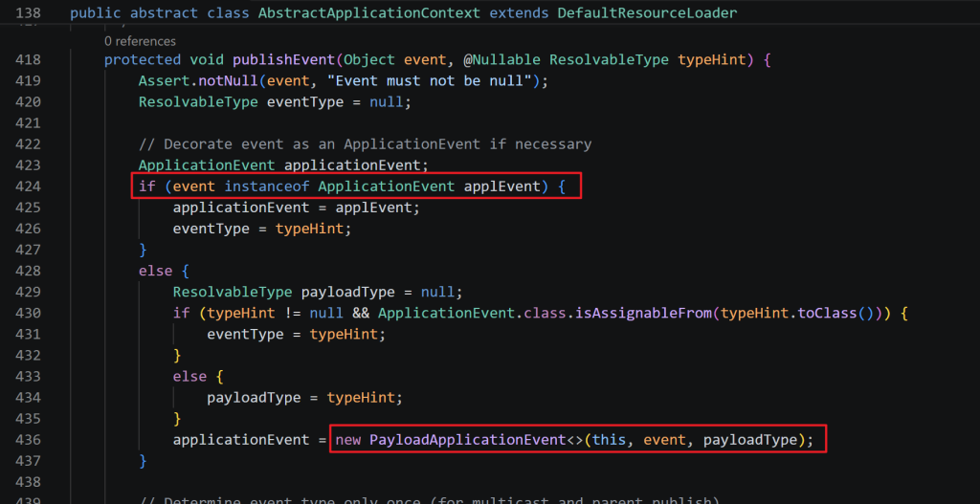The height and width of the screenshot is (504, 980).
Task: Click the @Nullable annotation on line 418
Action: coord(502,60)
